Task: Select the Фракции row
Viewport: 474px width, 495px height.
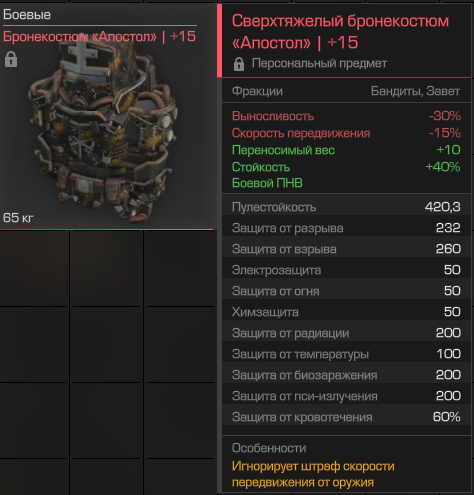Action: pyautogui.click(x=346, y=91)
